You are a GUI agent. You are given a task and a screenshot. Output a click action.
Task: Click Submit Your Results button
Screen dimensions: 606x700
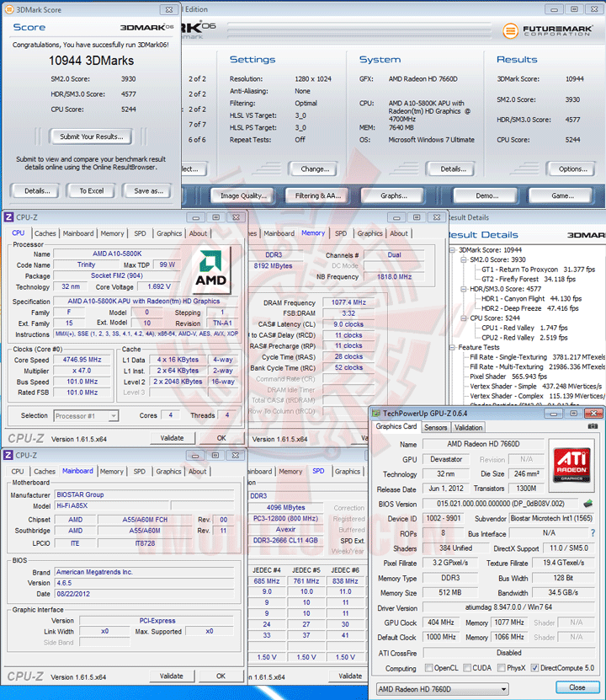click(x=91, y=136)
